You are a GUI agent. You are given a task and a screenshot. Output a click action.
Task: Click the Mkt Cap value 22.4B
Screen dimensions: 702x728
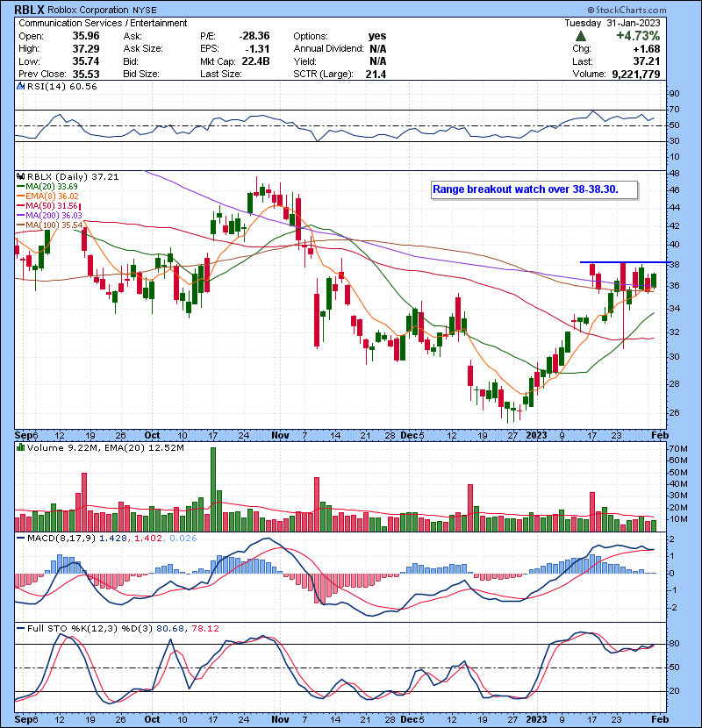(x=255, y=61)
